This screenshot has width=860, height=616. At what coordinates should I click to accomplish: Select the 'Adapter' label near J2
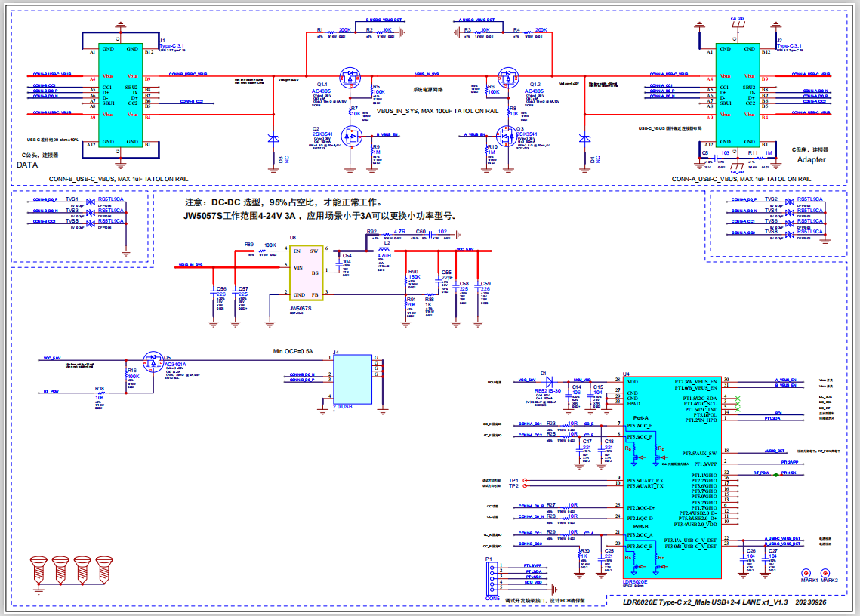[811, 159]
